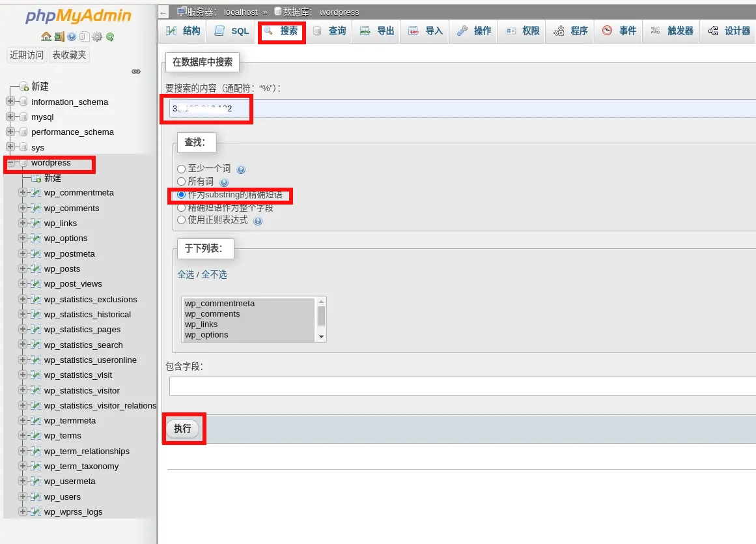Click the copy document icon in sidebar toolbar
This screenshot has height=544, width=756.
coord(85,36)
